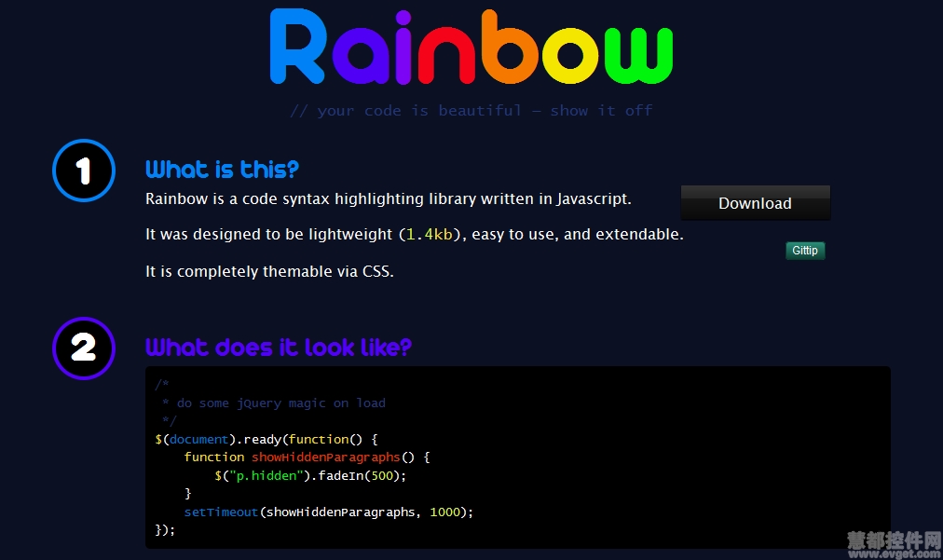Click the 'setTimeout' keyword in the code
The width and height of the screenshot is (943, 560).
(x=221, y=512)
